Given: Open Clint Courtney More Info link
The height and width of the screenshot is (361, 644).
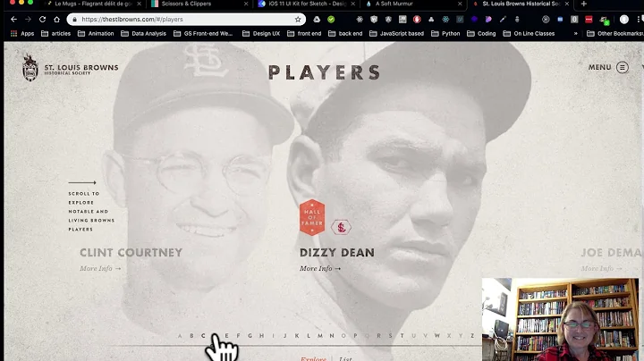Looking at the screenshot, I should (100, 268).
